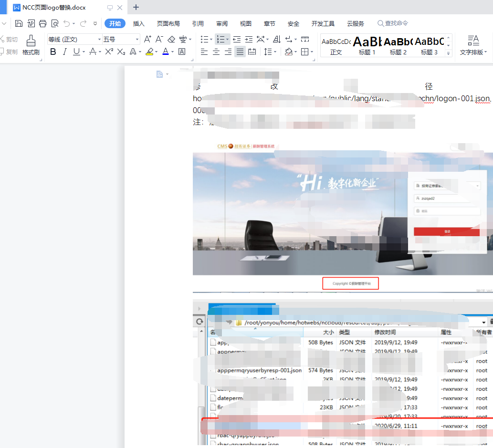
Task: Click the text effects outlined A icon
Action: click(x=133, y=52)
